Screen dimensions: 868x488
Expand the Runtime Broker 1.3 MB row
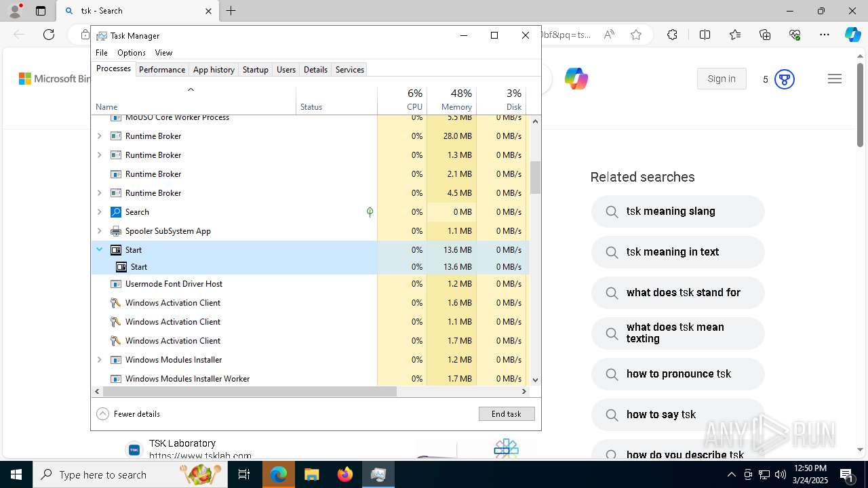pyautogui.click(x=100, y=155)
